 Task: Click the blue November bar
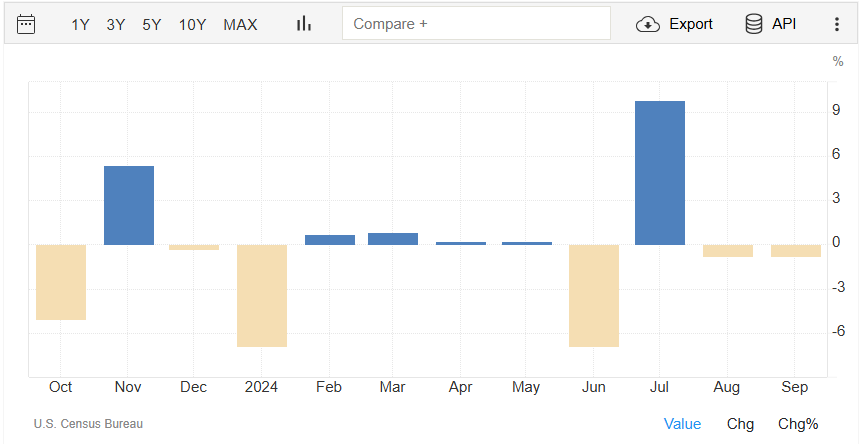(x=129, y=205)
